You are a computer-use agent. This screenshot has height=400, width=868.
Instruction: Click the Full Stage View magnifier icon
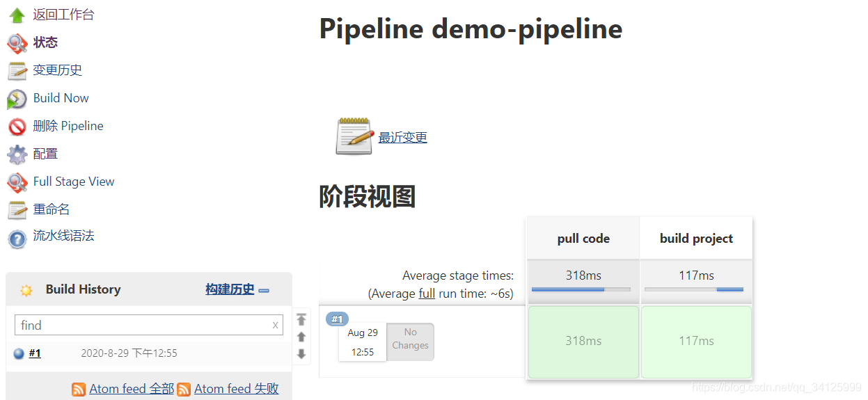[17, 182]
